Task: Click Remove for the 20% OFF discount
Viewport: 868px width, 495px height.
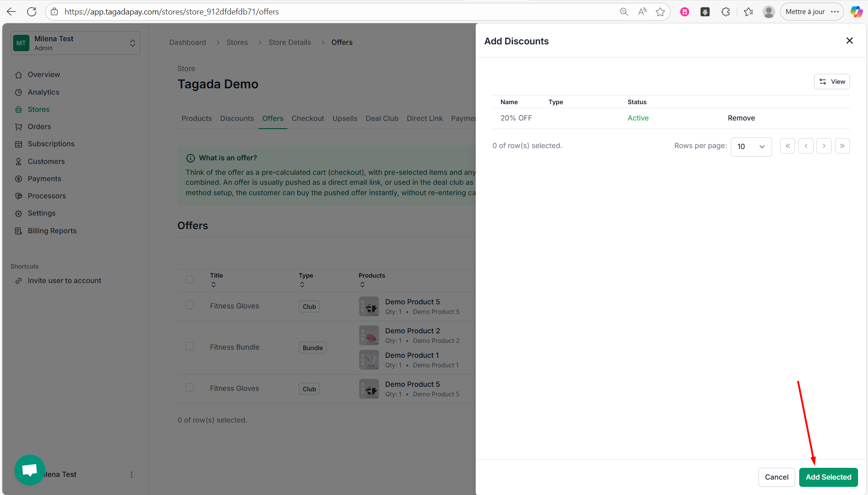Action: coord(741,118)
